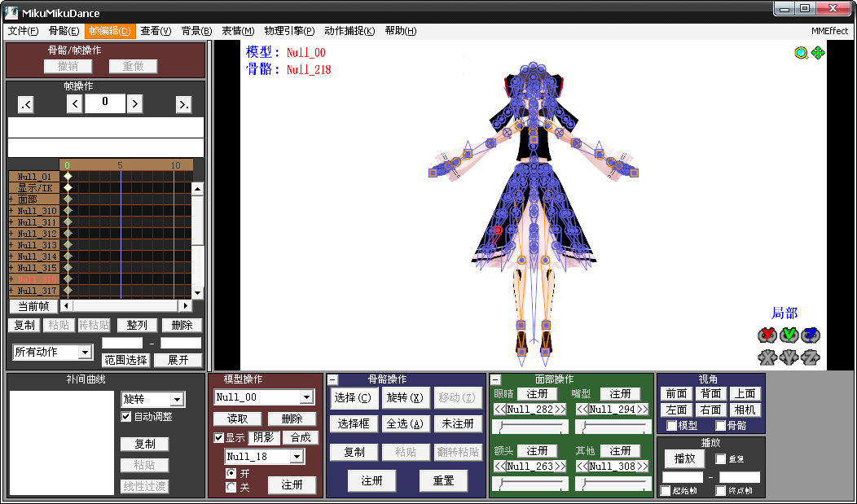Click the << arrow beside Null_263
Viewport: 857px width, 504px height.
500,467
